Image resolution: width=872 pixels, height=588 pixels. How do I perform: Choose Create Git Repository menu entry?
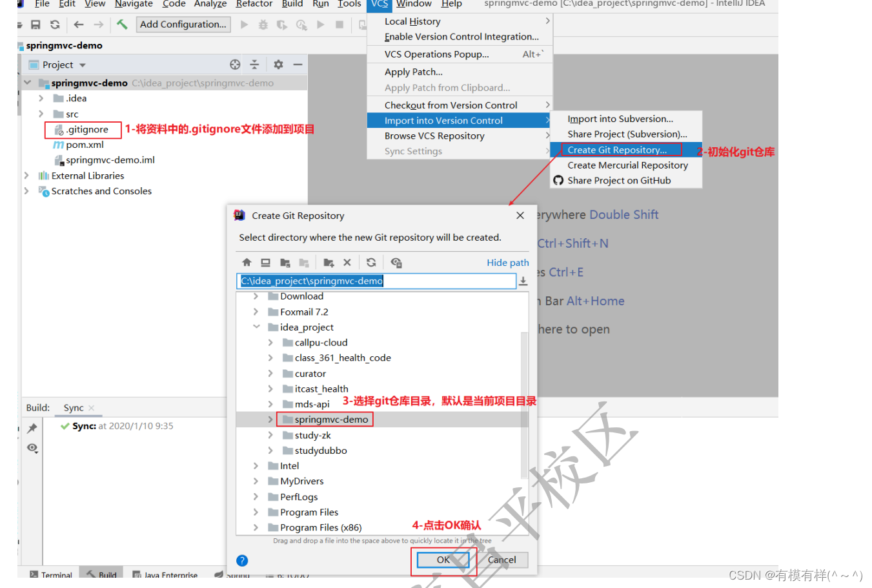point(625,150)
